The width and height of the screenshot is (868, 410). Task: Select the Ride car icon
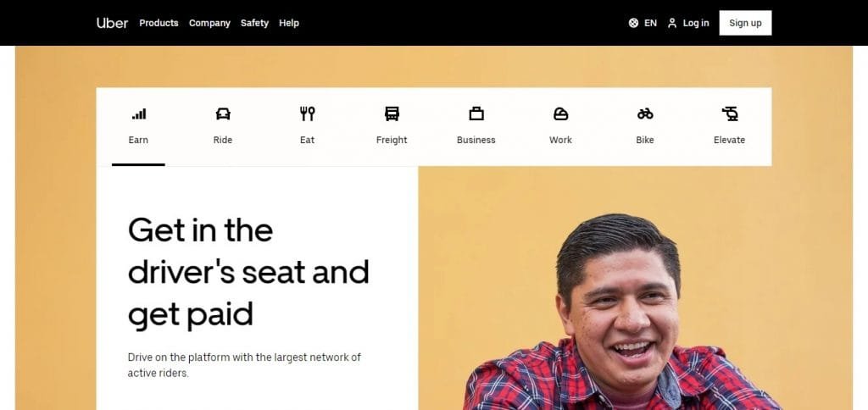[223, 114]
